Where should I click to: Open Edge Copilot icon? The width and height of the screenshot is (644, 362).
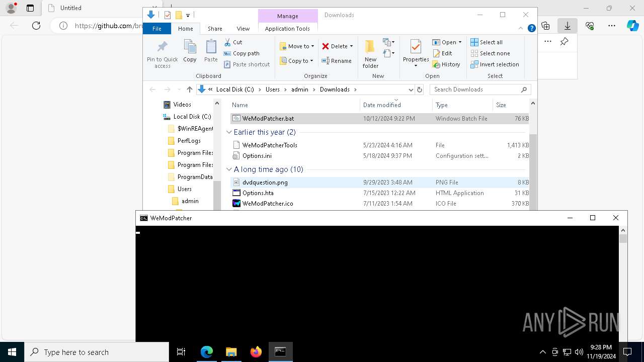pos(633,26)
